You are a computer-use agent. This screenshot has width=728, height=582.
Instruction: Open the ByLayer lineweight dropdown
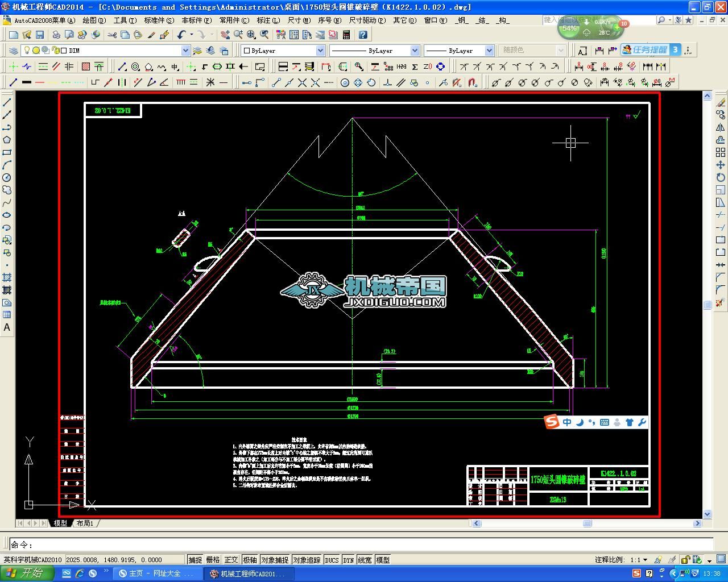(x=489, y=51)
